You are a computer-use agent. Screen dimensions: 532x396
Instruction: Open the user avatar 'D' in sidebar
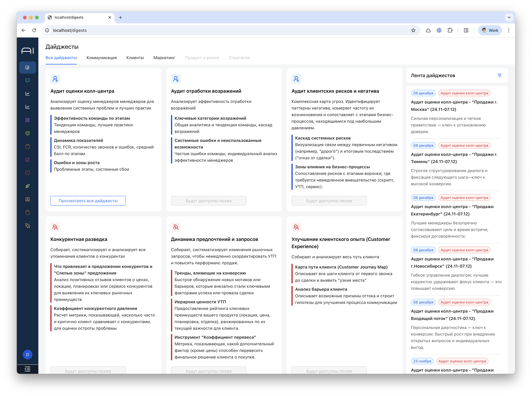coord(28,355)
